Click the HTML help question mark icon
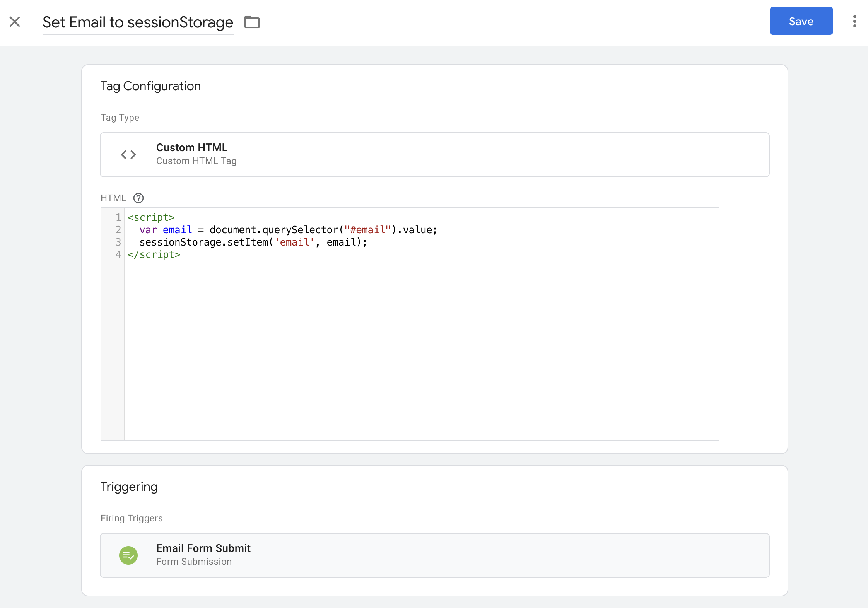Screen dimensions: 868x608 [x=138, y=198]
